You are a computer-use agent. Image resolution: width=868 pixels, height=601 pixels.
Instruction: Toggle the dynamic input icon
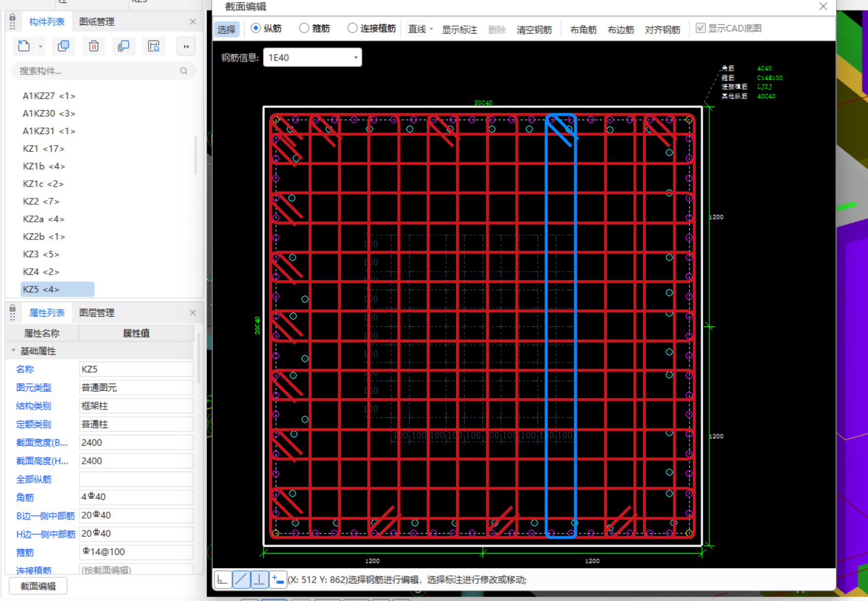(x=278, y=580)
